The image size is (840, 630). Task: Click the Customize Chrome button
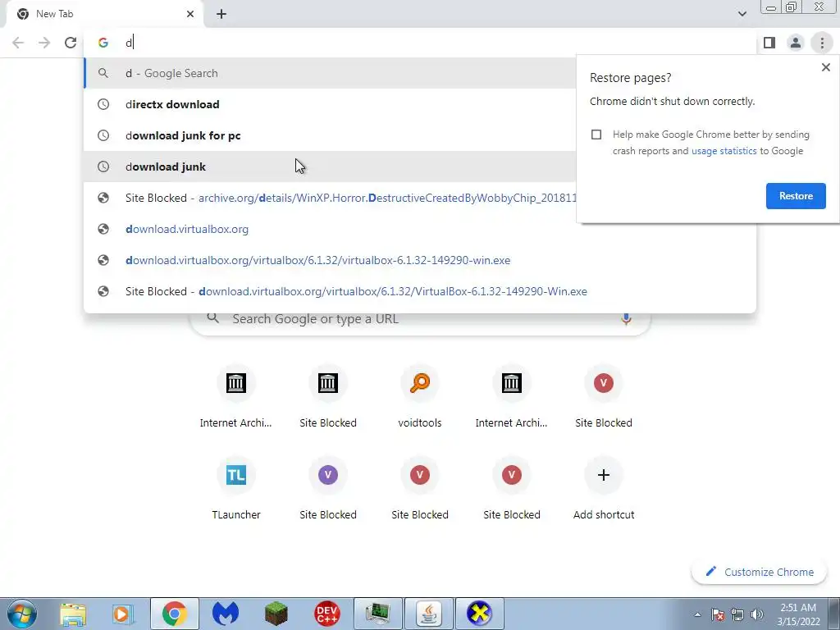pos(760,572)
